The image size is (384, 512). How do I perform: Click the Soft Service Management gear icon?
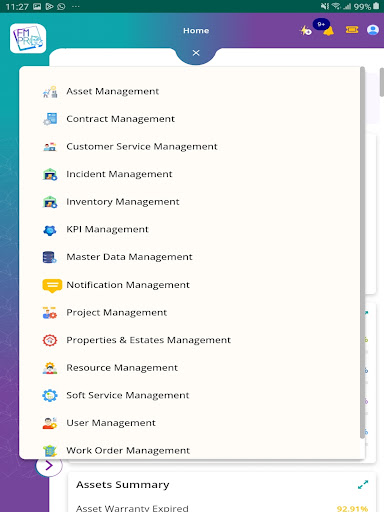[50, 395]
